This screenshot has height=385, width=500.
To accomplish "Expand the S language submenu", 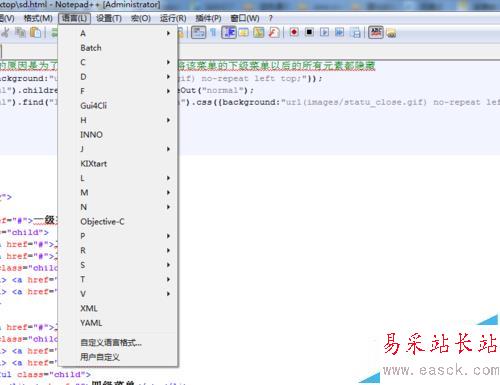I will [x=118, y=265].
